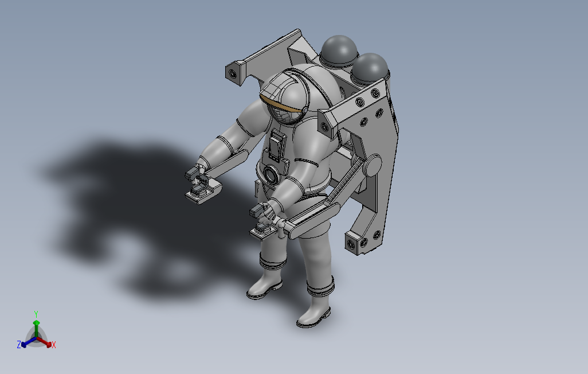Click the blue Z axis of the triad
The width and height of the screenshot is (588, 374).
pyautogui.click(x=28, y=342)
